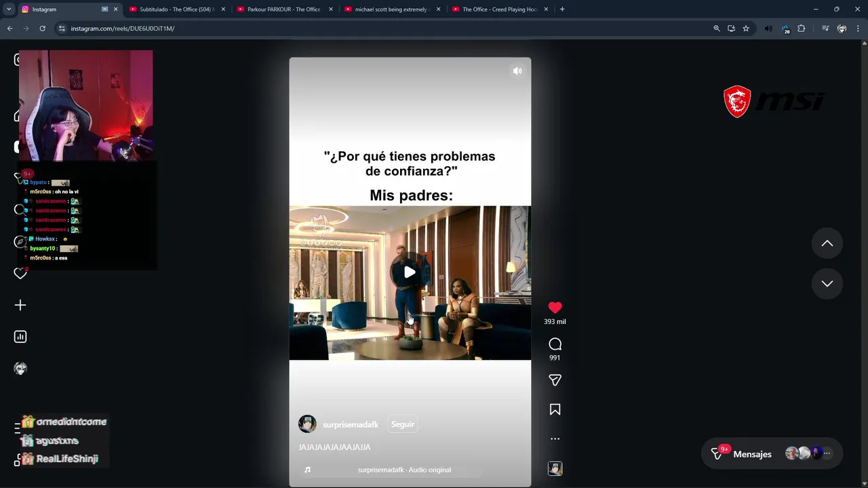868x488 pixels.
Task: Go to the previous reel with up arrow
Action: click(827, 243)
